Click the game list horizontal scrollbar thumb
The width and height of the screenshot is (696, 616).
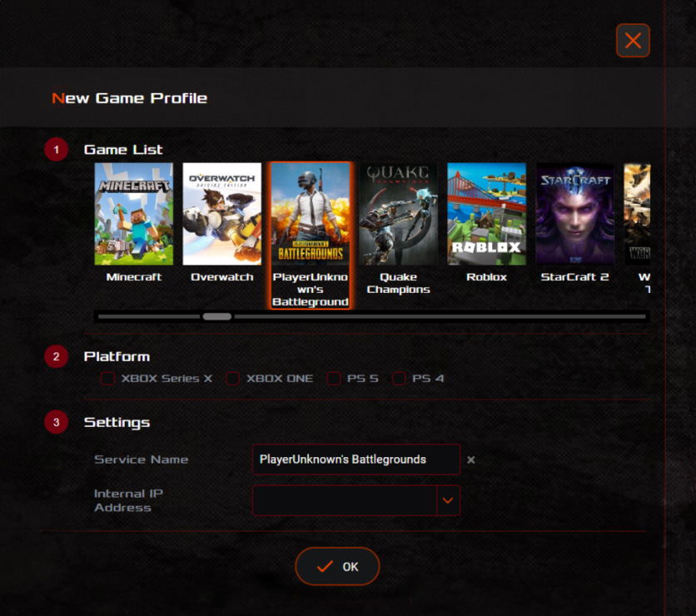217,316
